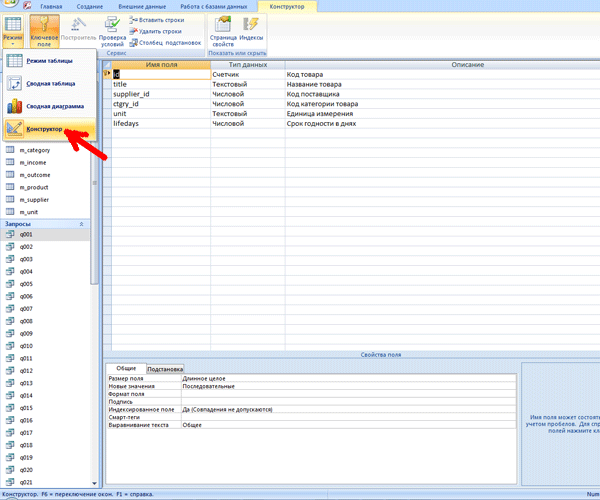Image resolution: width=600 pixels, height=500 pixels.
Task: Switch to the Подстановка properties tab
Action: coord(165,369)
